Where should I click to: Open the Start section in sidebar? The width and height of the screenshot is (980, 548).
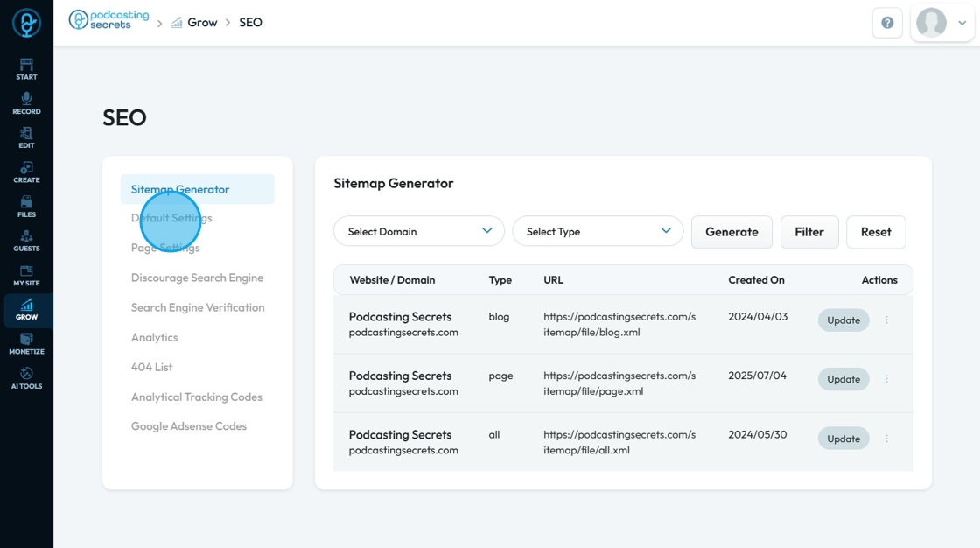click(26, 68)
